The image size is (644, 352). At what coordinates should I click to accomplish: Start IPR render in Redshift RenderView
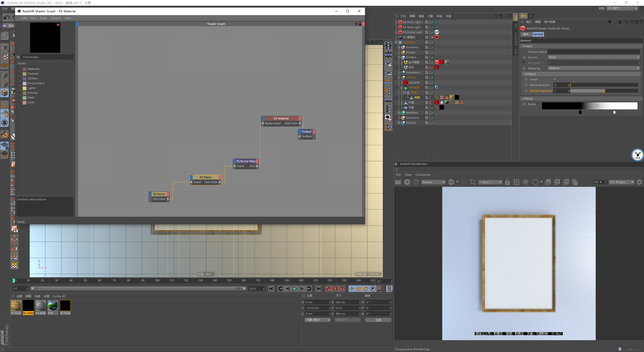point(407,182)
